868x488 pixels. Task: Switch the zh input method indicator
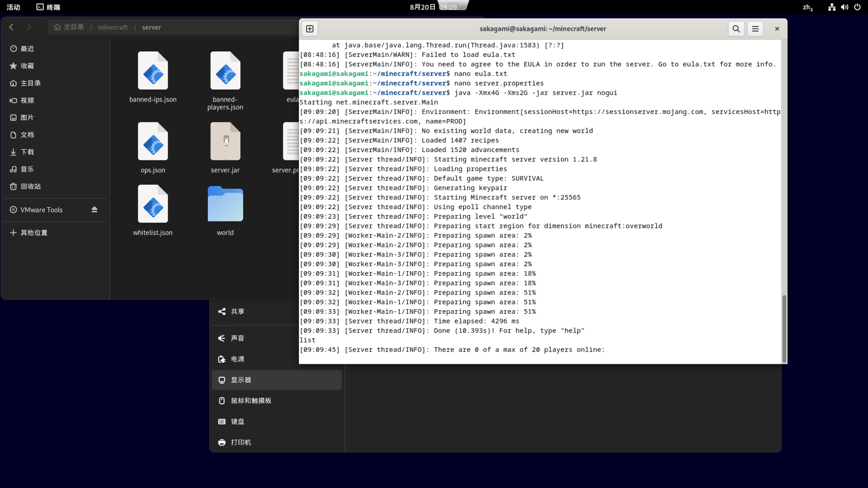pos(807,7)
